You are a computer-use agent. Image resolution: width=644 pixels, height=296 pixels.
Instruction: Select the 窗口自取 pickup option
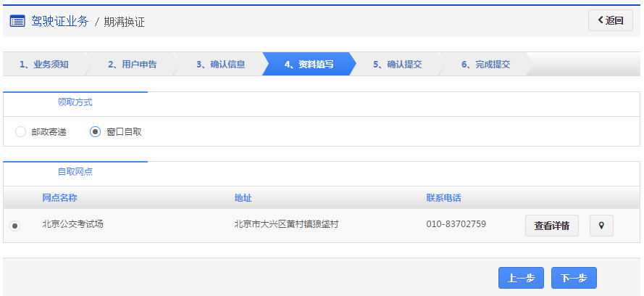(x=95, y=132)
